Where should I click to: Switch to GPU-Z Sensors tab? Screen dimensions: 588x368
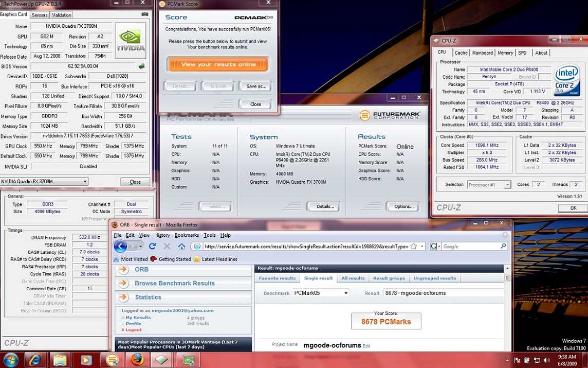40,15
